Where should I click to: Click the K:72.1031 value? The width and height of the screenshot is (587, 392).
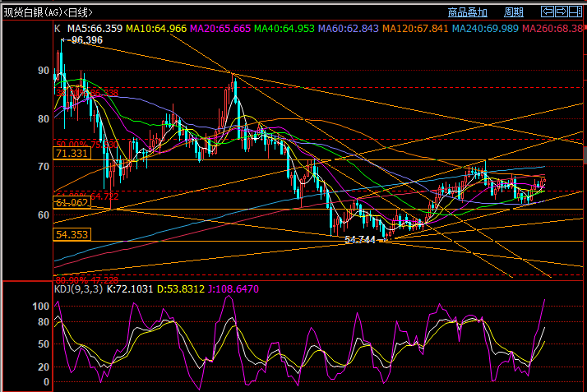point(130,289)
